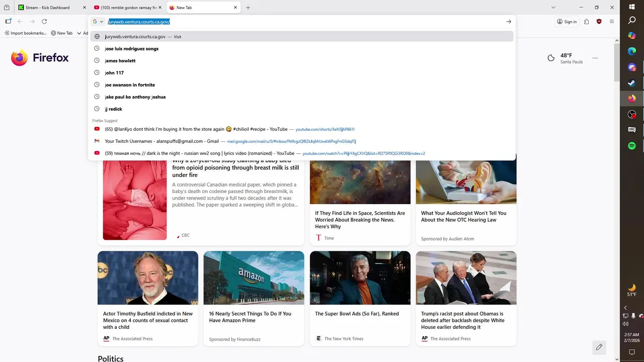This screenshot has width=644, height=362.
Task: Click the volume speaker tray icon
Action: (x=625, y=324)
